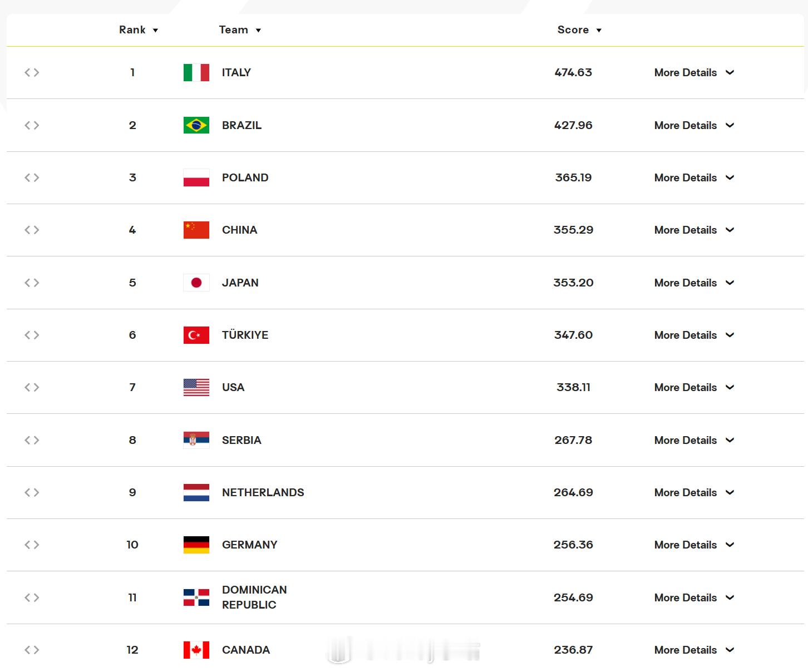This screenshot has height=672, width=808.
Task: Expand More Details for China
Action: click(694, 230)
